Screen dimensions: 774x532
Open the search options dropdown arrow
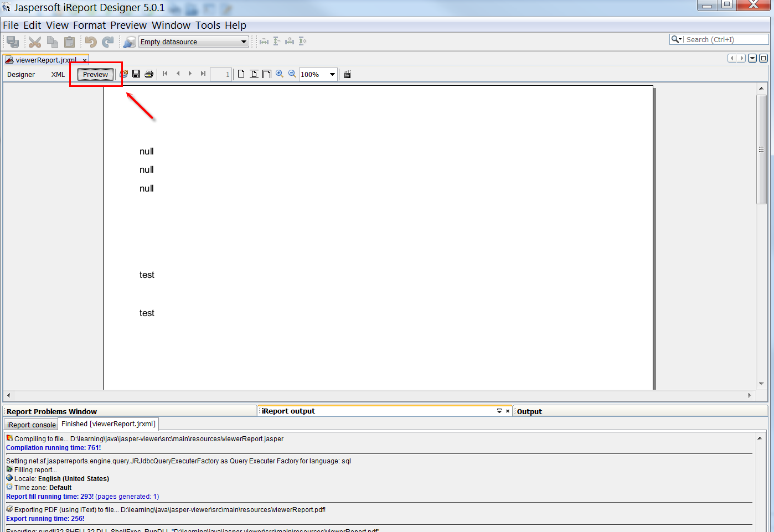pyautogui.click(x=680, y=39)
